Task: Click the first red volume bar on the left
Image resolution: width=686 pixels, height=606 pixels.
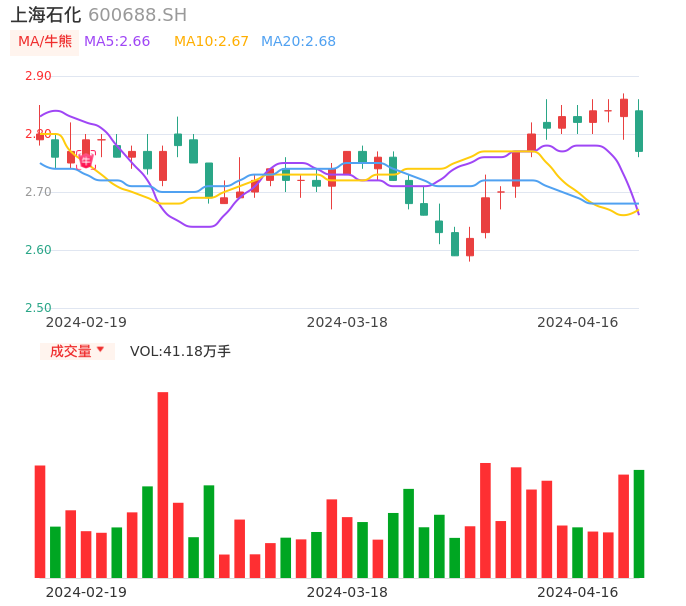Action: [x=40, y=521]
